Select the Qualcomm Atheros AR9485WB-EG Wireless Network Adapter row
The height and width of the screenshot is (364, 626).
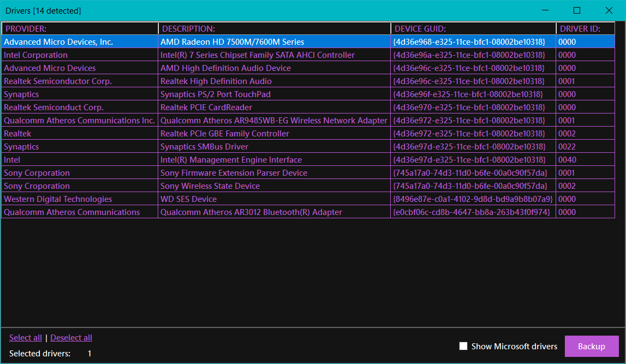[308, 120]
